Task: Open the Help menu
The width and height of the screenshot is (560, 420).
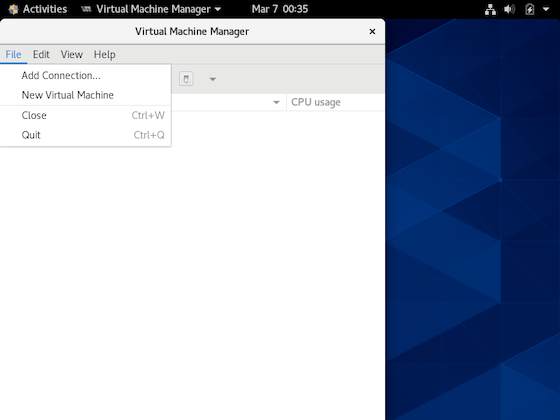Action: [x=104, y=55]
